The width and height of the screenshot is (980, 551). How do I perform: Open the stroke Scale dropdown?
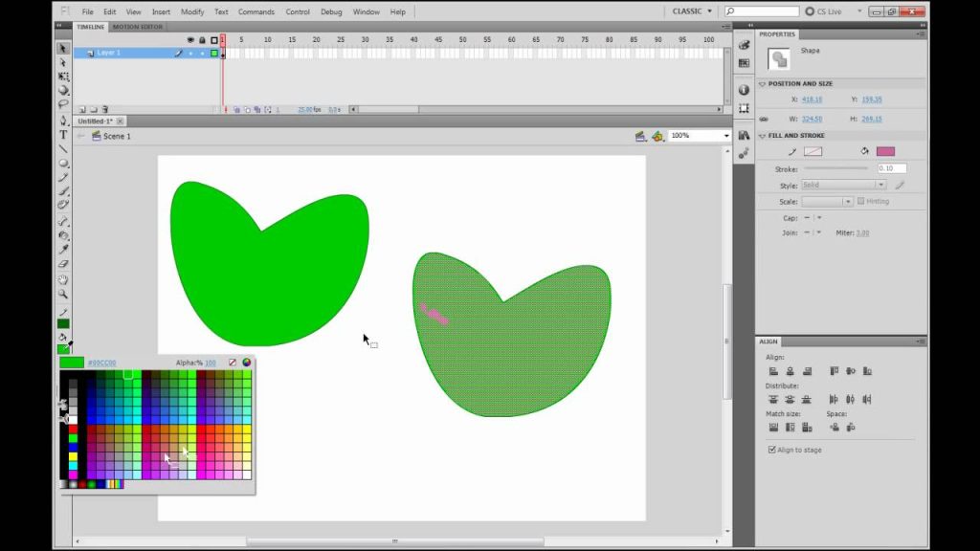click(827, 201)
